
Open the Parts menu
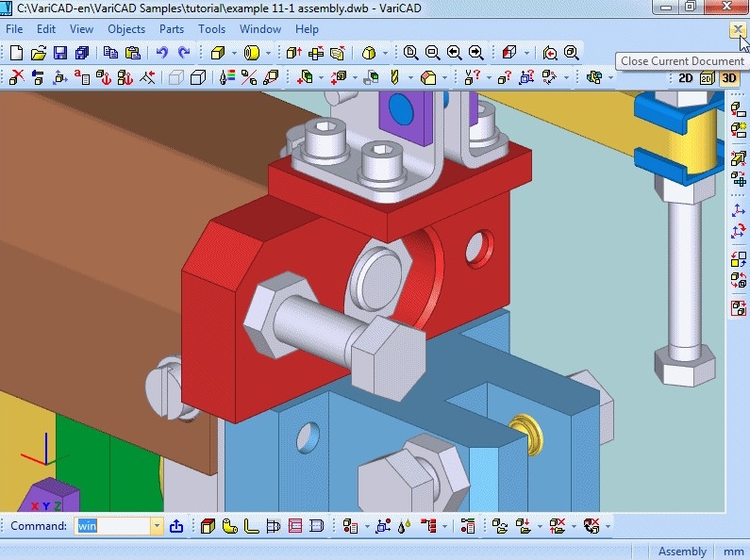[172, 29]
